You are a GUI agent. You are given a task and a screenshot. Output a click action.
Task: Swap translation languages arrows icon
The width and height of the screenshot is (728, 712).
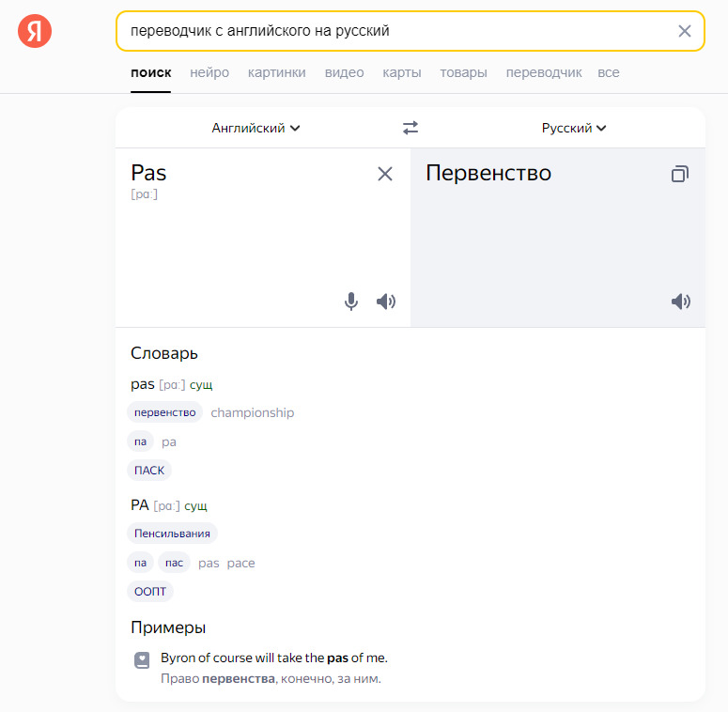click(x=410, y=128)
